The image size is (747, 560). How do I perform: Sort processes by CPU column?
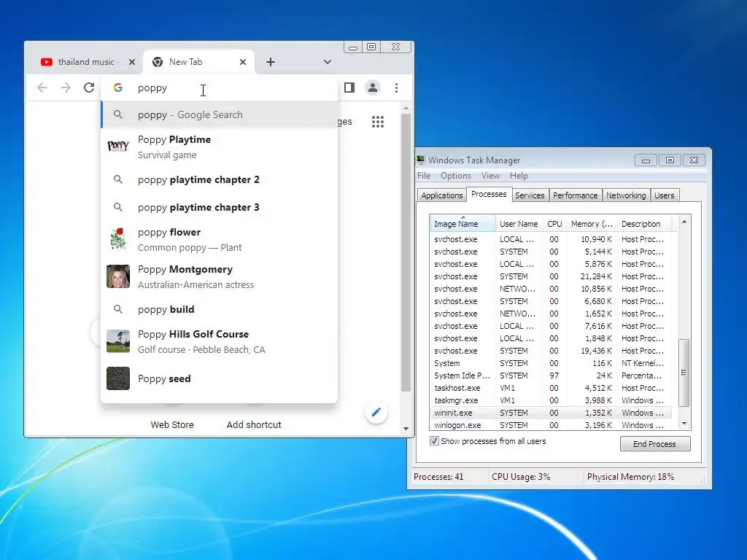pos(554,224)
